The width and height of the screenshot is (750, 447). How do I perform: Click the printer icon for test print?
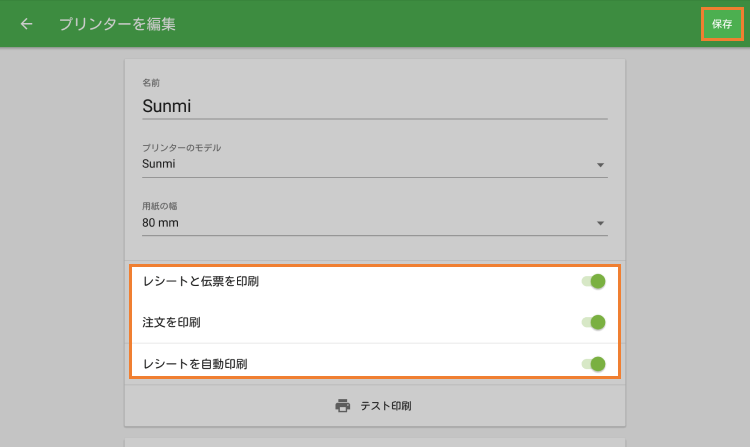343,406
